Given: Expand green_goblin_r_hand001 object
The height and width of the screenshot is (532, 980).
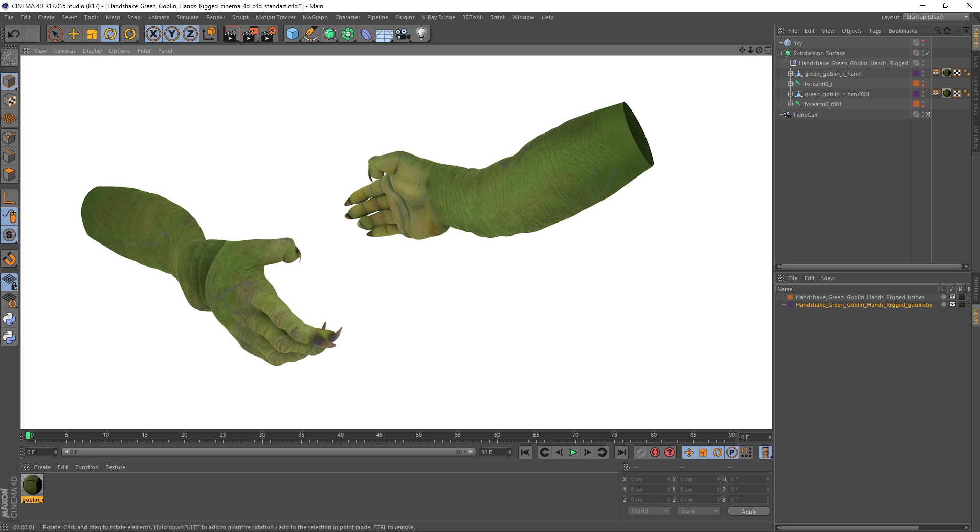Looking at the screenshot, I should (x=790, y=94).
